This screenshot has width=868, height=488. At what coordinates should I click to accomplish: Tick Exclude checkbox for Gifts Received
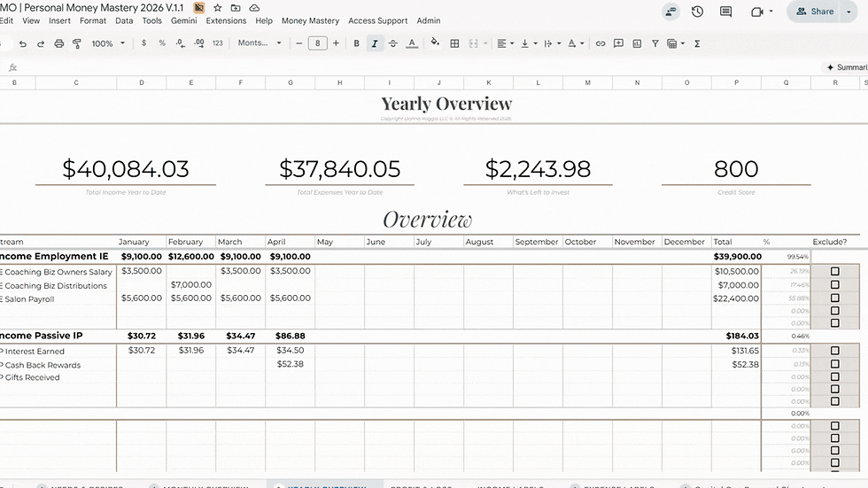click(x=834, y=376)
